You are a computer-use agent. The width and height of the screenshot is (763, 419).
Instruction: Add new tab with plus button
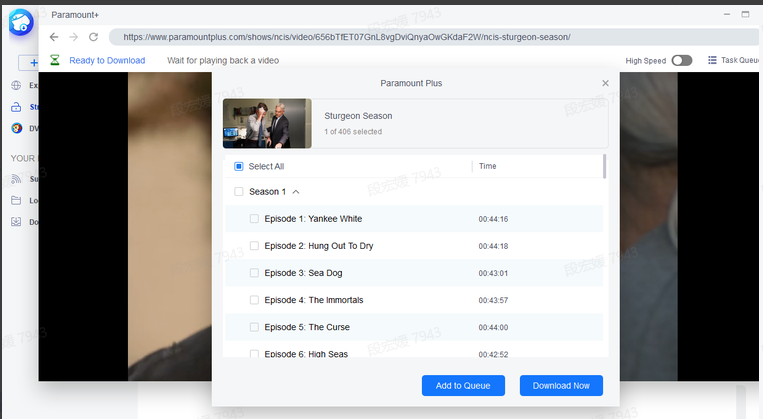tap(34, 62)
